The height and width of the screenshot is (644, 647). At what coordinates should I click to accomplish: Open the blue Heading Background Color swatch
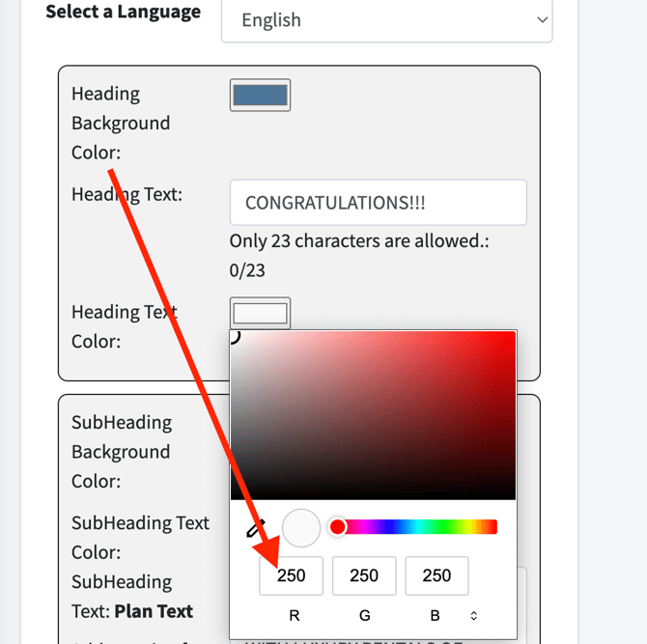tap(260, 95)
